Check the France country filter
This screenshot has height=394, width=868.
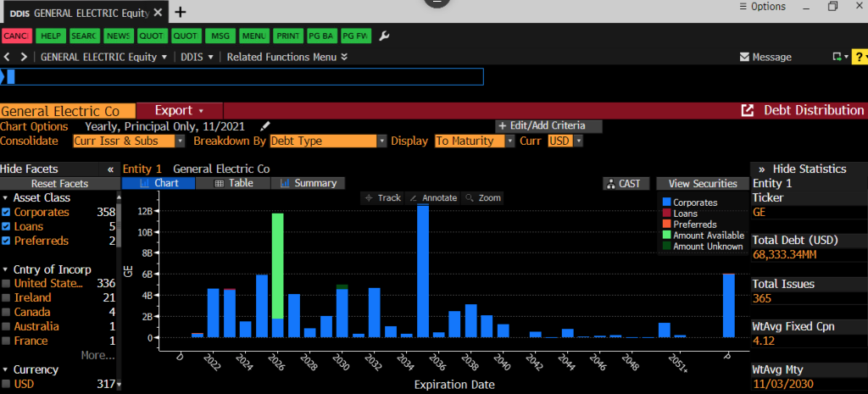(x=6, y=341)
